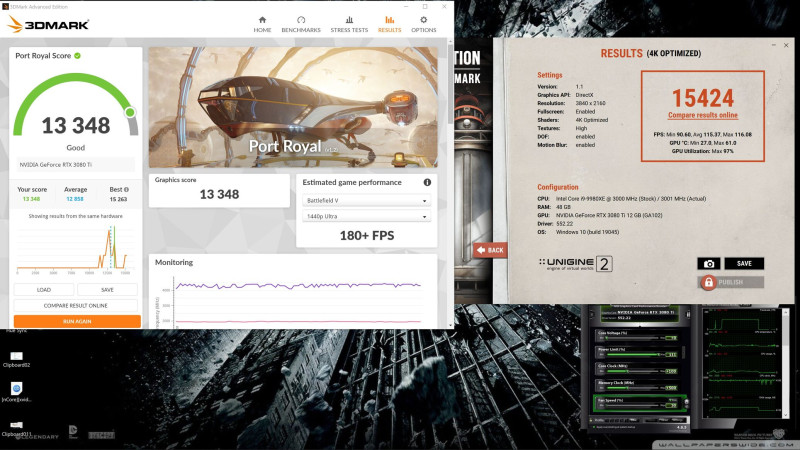Click the profile lock icon in overclocking tool
The width and height of the screenshot is (800, 450).
[x=591, y=420]
